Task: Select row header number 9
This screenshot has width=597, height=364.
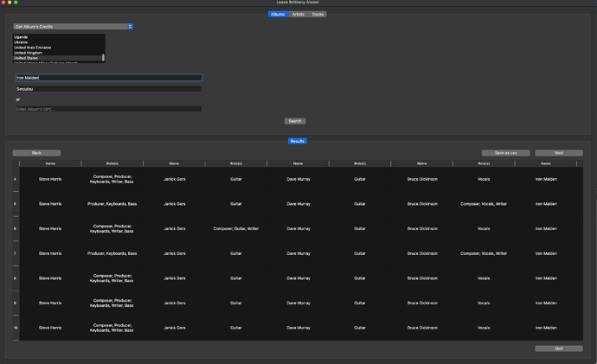Action: tap(16, 303)
